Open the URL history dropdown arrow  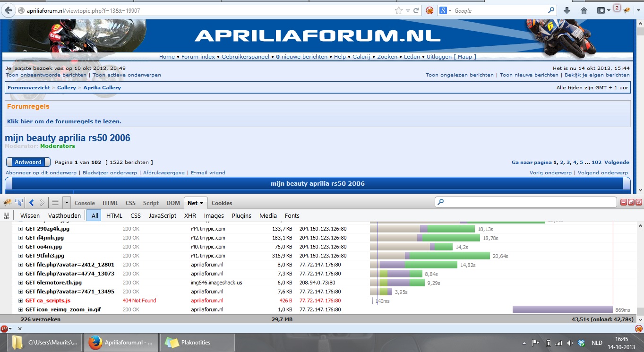tap(408, 10)
